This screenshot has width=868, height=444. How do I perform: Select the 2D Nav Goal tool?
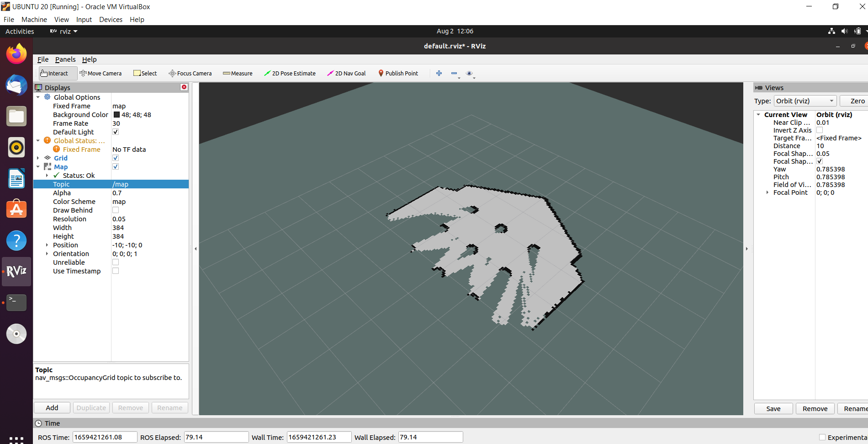pos(346,73)
